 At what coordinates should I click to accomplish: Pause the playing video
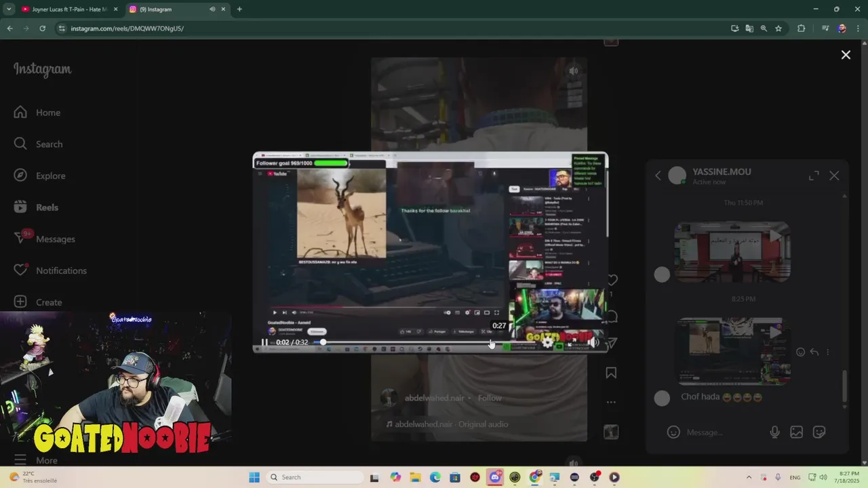coord(264,342)
